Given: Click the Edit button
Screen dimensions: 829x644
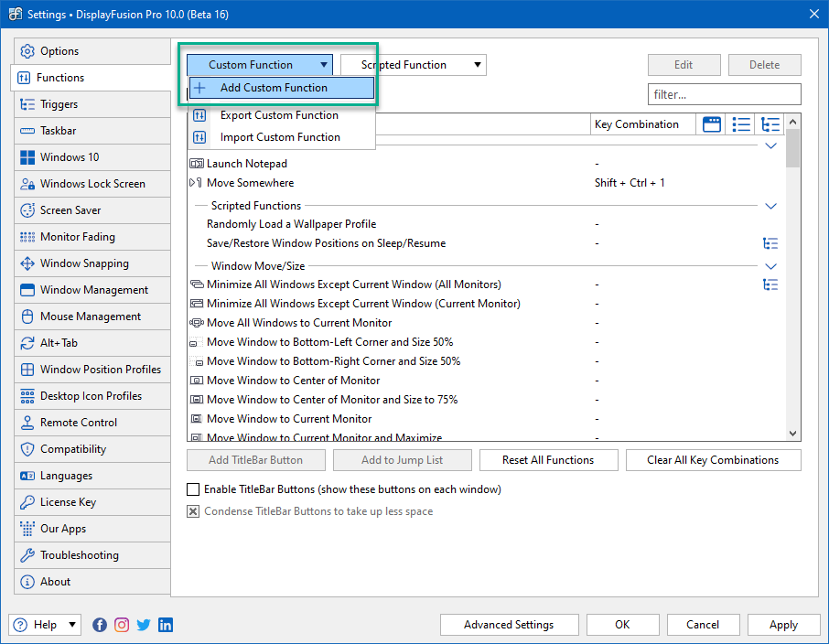Looking at the screenshot, I should point(684,65).
